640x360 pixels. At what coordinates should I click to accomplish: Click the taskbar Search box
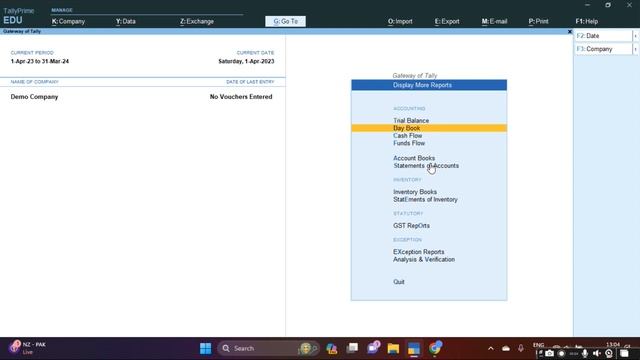(269, 348)
